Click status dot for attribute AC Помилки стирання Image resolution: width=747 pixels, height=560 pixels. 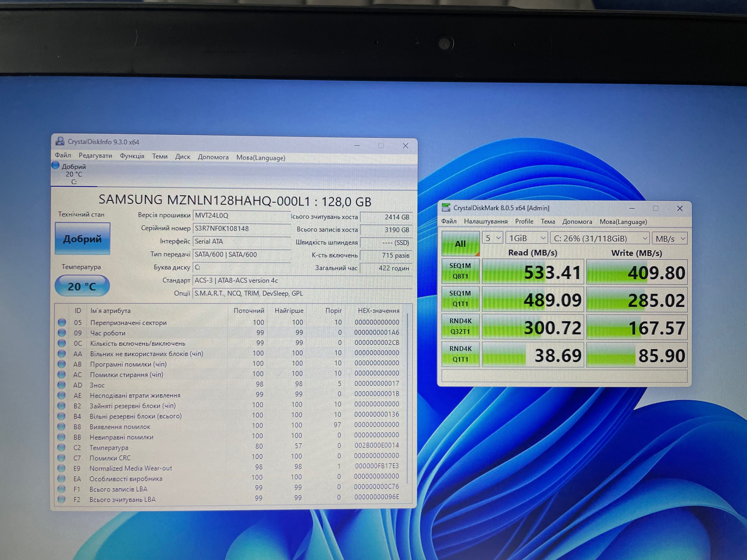tap(62, 374)
